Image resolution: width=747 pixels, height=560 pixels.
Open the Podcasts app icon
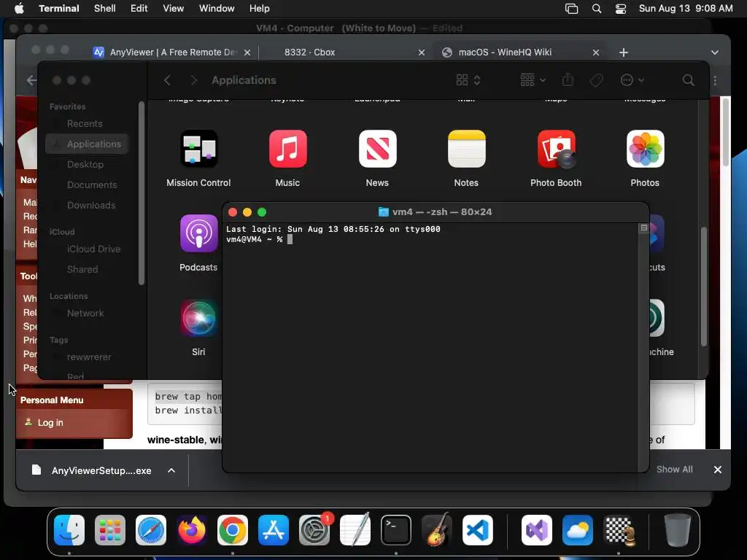tap(198, 233)
